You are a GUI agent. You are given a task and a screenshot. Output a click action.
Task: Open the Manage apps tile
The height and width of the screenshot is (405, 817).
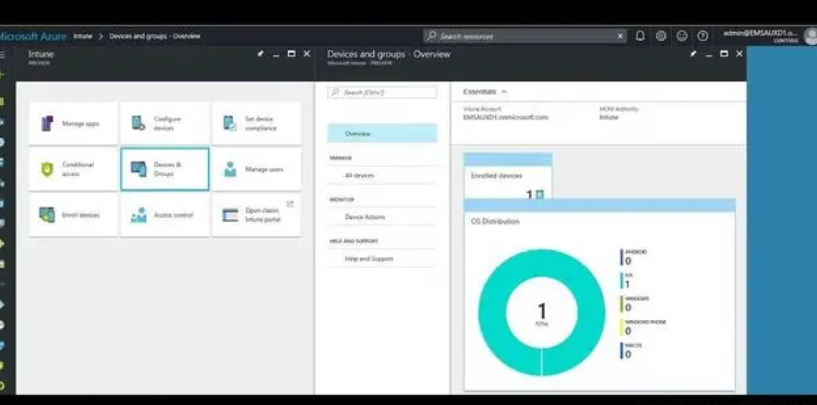pyautogui.click(x=73, y=124)
